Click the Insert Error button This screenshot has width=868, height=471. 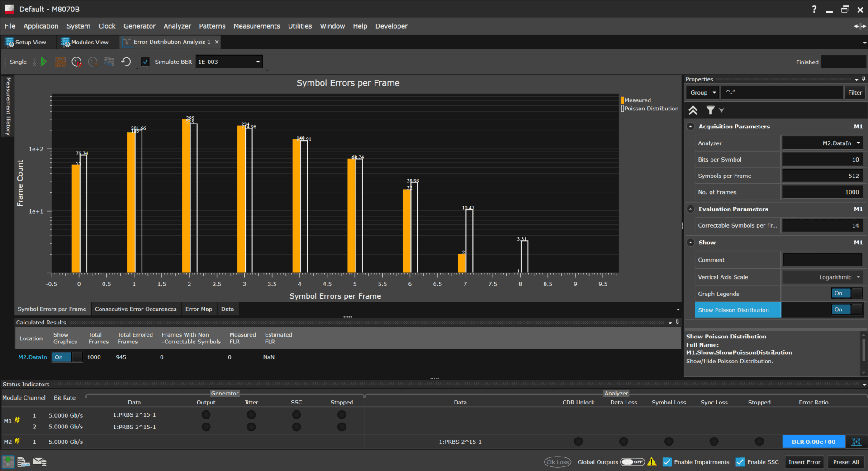804,462
